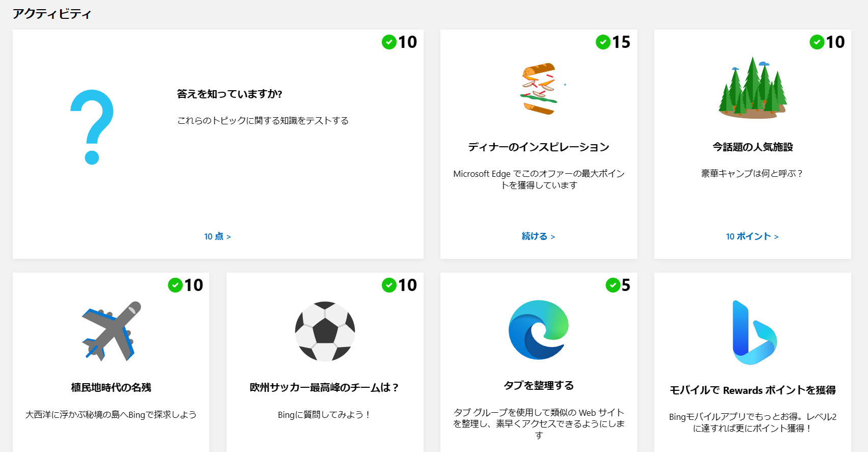Open the '10 点 >' link
The width and height of the screenshot is (868, 452).
pyautogui.click(x=217, y=236)
